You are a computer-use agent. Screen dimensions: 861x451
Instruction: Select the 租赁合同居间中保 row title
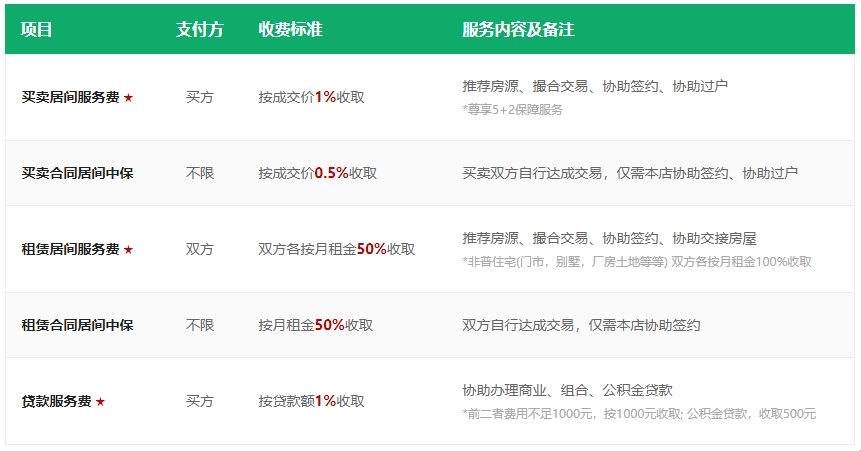tap(77, 325)
